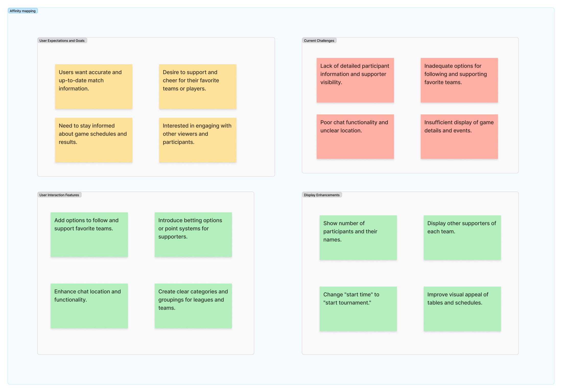Select the 'Introduce betting options or point systems' note

(193, 235)
